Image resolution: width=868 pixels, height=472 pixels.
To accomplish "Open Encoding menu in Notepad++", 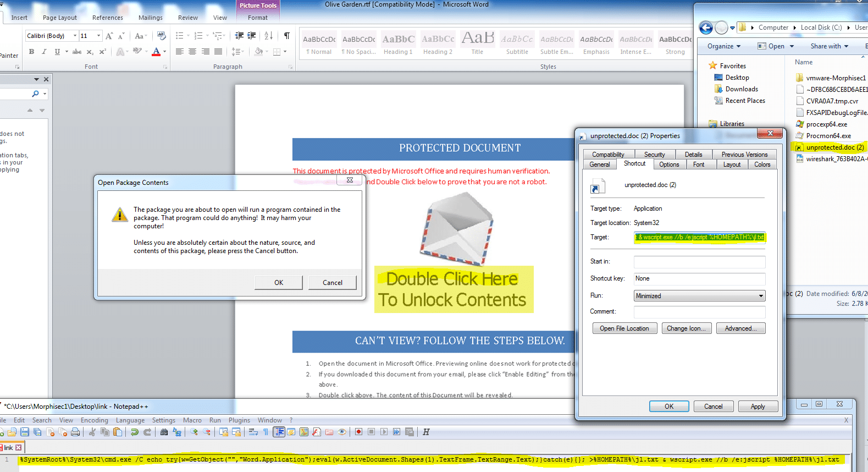I will pos(95,420).
